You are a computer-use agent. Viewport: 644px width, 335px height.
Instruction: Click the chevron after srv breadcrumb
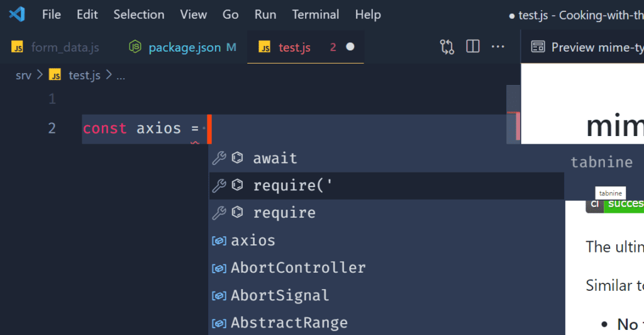pos(40,75)
